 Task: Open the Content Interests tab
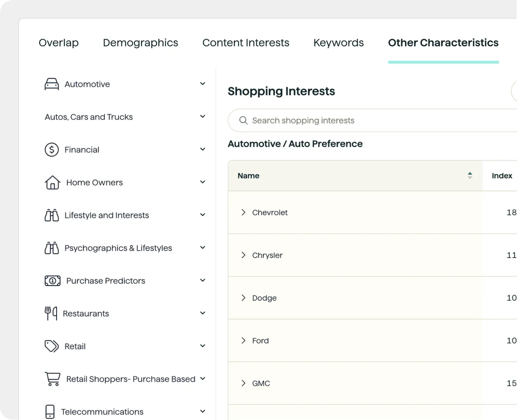245,43
